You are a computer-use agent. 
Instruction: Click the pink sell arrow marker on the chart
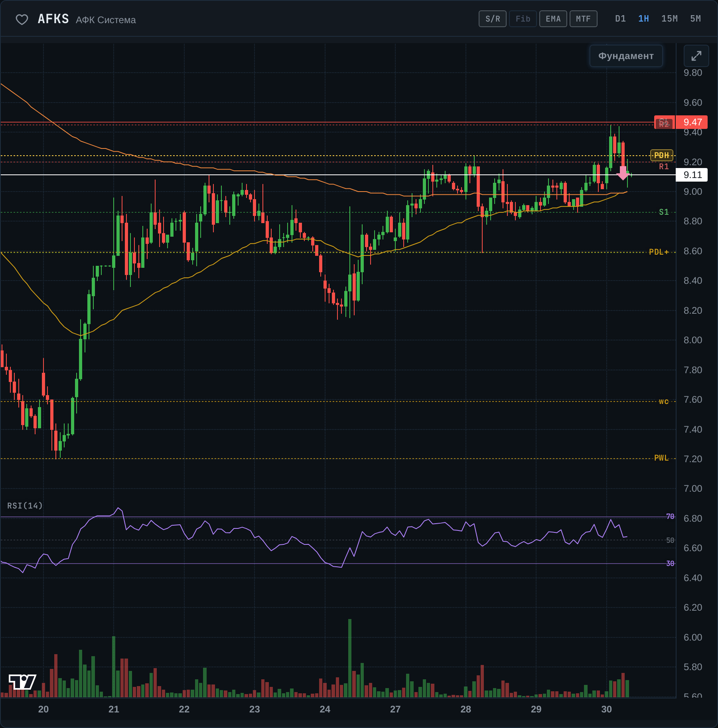[623, 173]
